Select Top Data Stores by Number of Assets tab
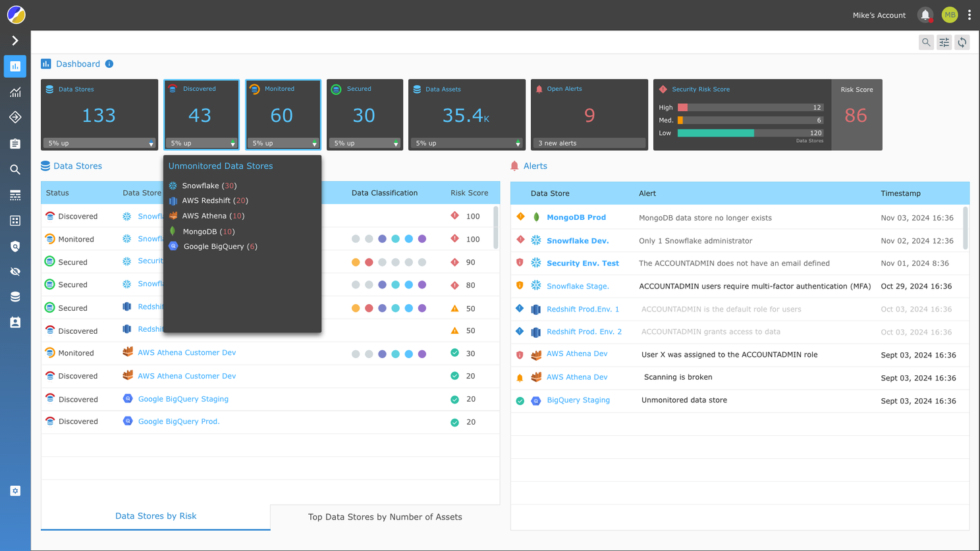Screen dimensions: 980x551 [x=385, y=517]
